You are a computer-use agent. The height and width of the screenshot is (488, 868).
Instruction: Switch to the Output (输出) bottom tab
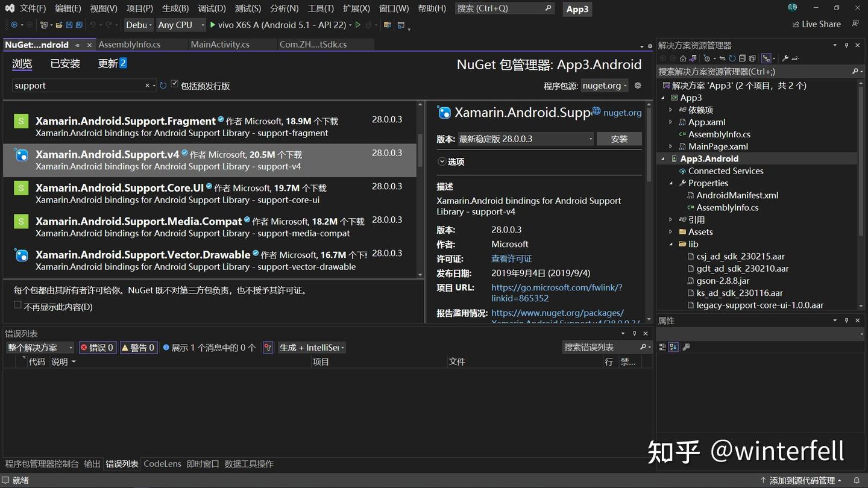[92, 464]
